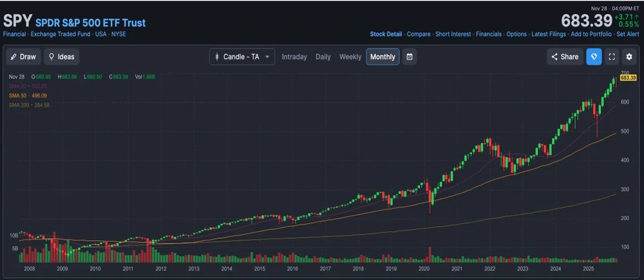Image resolution: width=644 pixels, height=280 pixels.
Task: Click the 2015 label on the time axis
Action: pyautogui.click(x=259, y=269)
